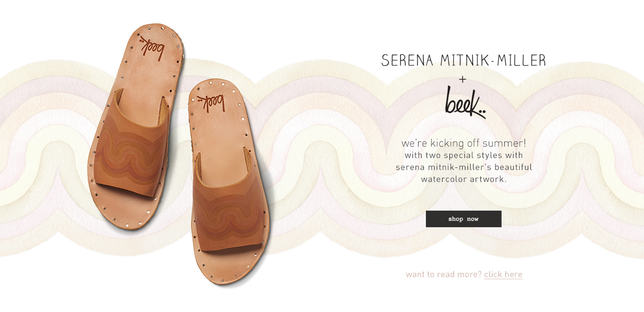Click the "with two special styles with" line
Screen dimensions: 644x312
click(x=463, y=155)
